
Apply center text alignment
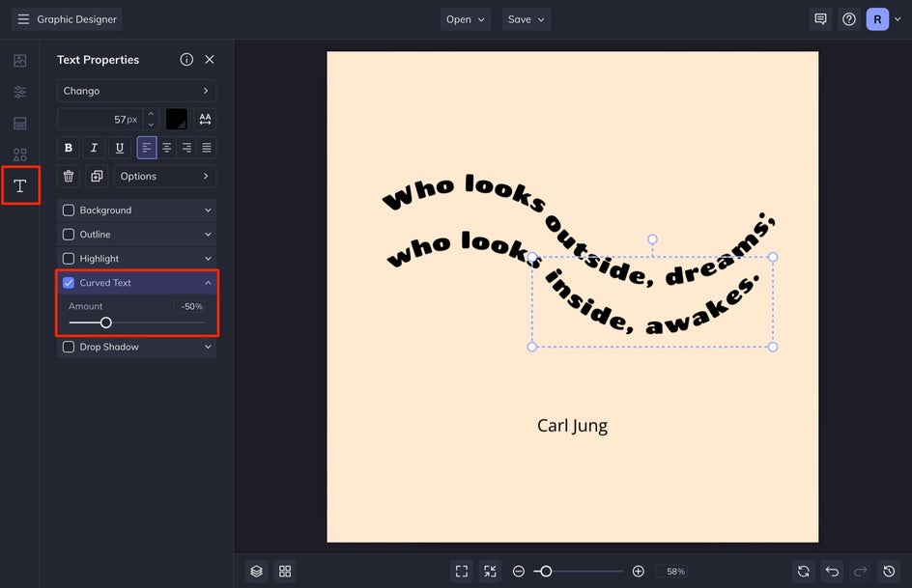pyautogui.click(x=166, y=148)
